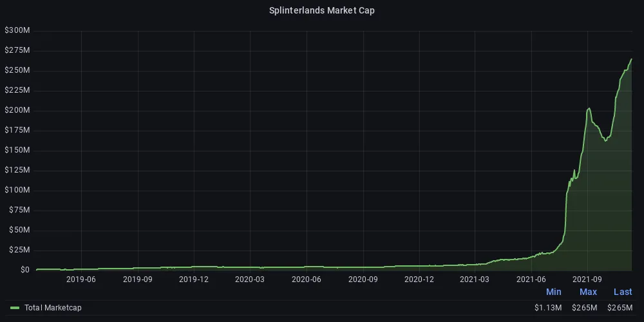Click the 2020-03 x-axis date label
644x322 pixels.
click(x=250, y=279)
